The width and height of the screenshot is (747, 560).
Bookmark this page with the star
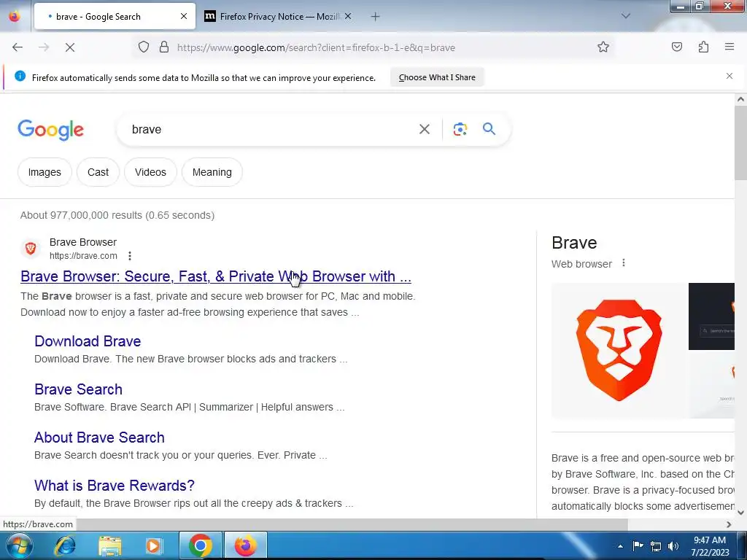pyautogui.click(x=603, y=47)
